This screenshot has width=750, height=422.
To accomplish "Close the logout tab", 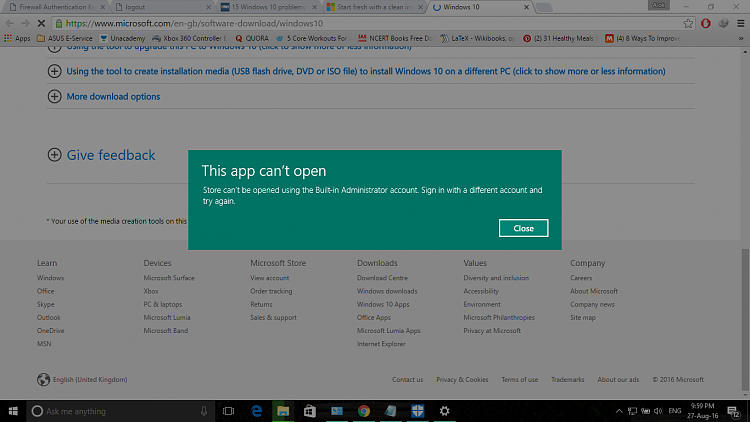I will tap(208, 7).
